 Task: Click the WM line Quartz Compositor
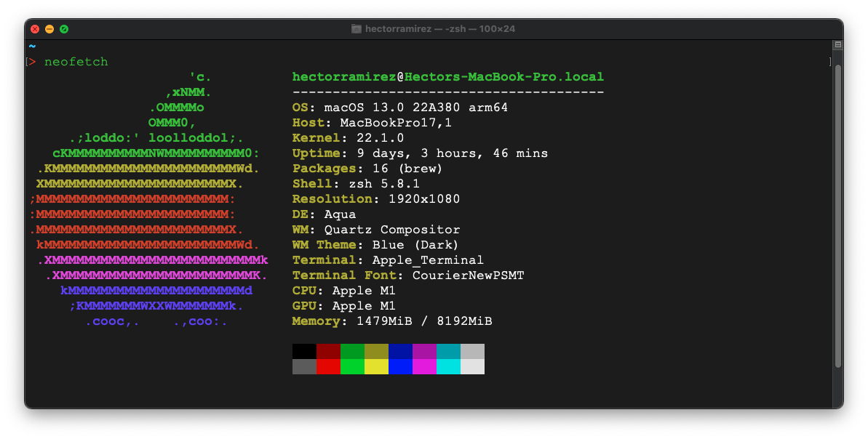point(376,230)
